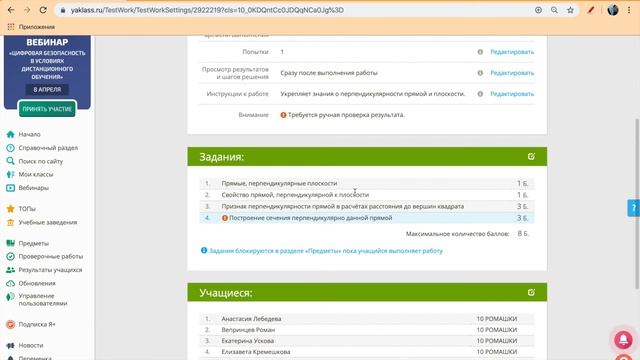Click the Предметы books icon
Viewport: 640px width, 360px height.
[x=11, y=243]
